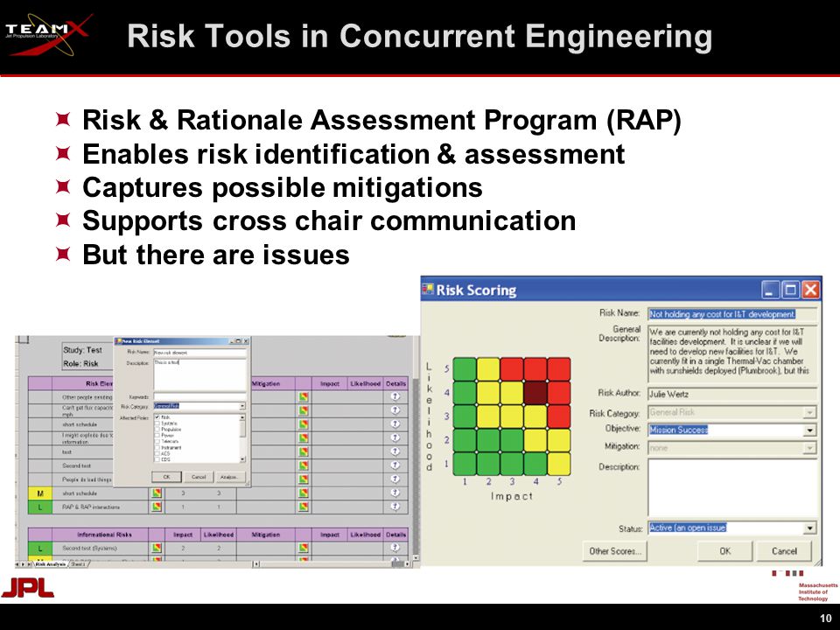Select green cell at impact 1, likelihood 1
This screenshot has width=840, height=630.
coord(465,464)
